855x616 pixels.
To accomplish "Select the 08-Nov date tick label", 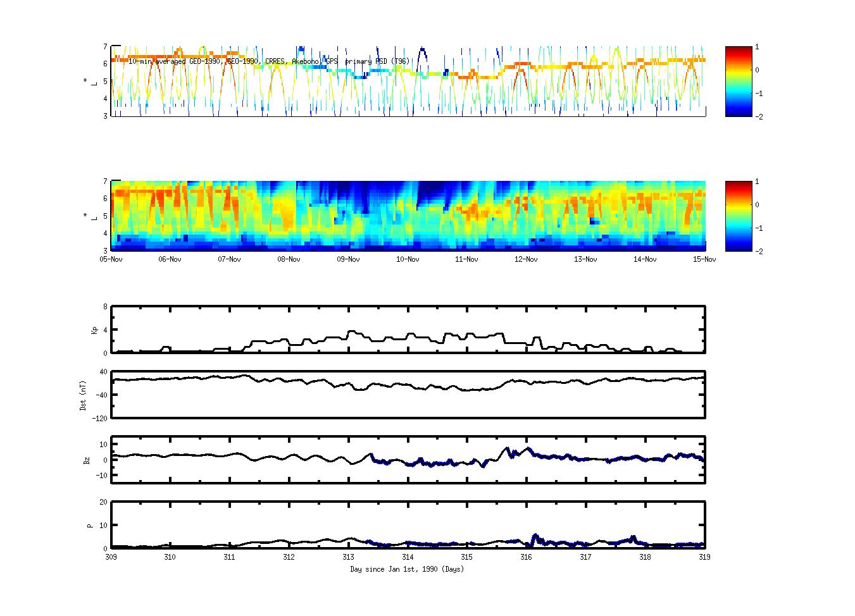I will coord(289,259).
